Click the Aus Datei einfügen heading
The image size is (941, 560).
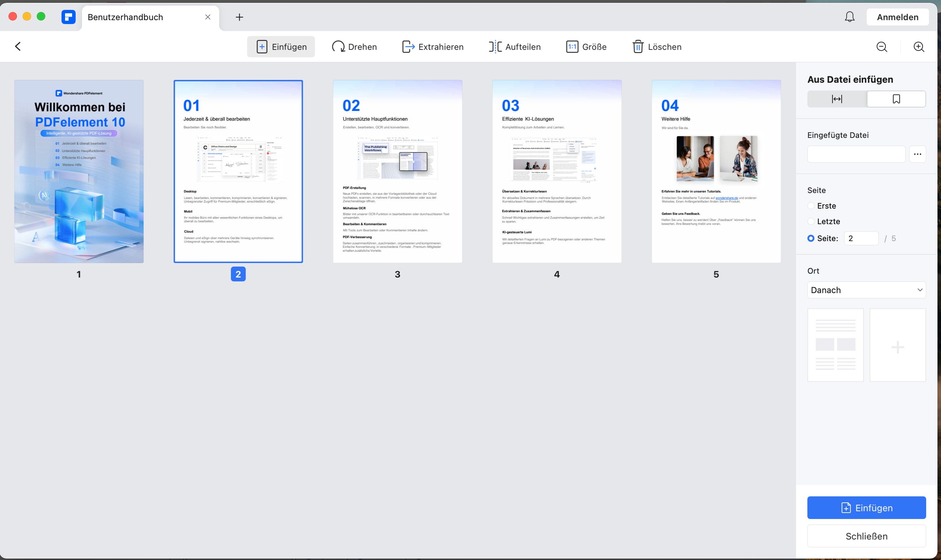point(850,79)
